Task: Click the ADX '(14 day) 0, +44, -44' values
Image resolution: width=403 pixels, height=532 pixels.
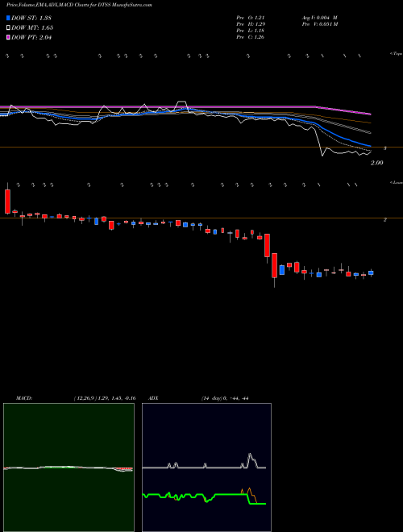Action: tap(225, 398)
